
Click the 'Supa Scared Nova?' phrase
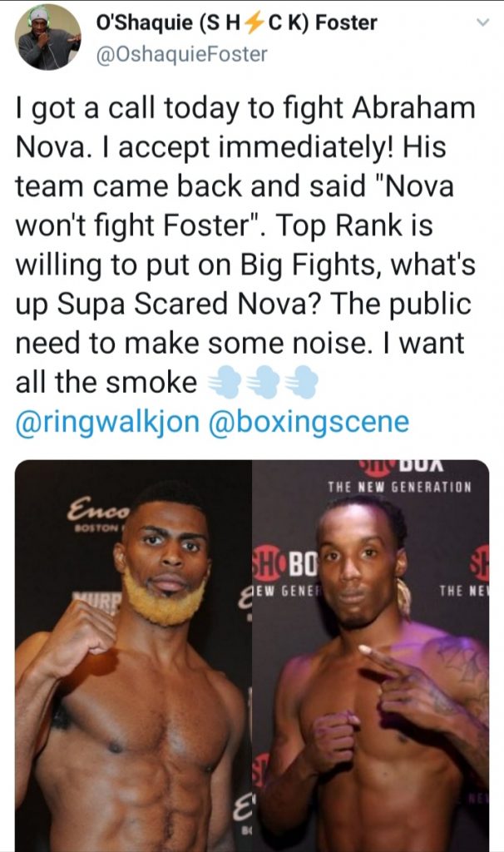click(x=189, y=303)
